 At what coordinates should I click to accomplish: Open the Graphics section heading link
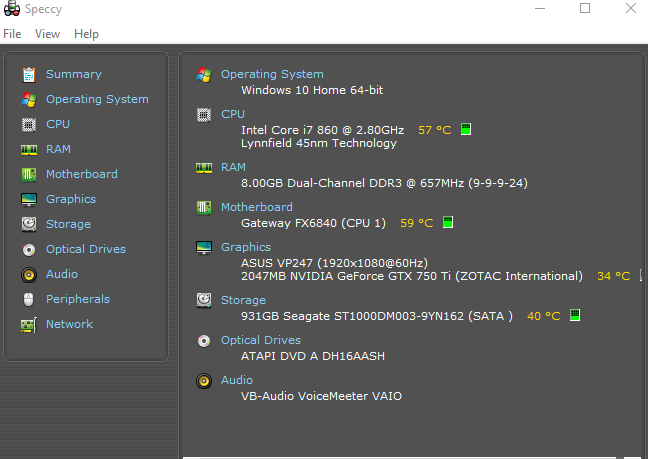245,247
